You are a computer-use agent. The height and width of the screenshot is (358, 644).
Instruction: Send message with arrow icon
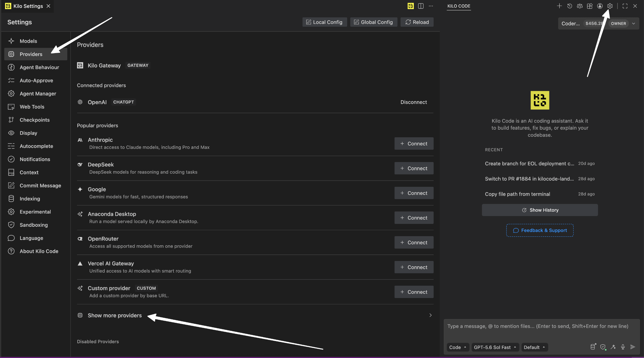pos(633,347)
